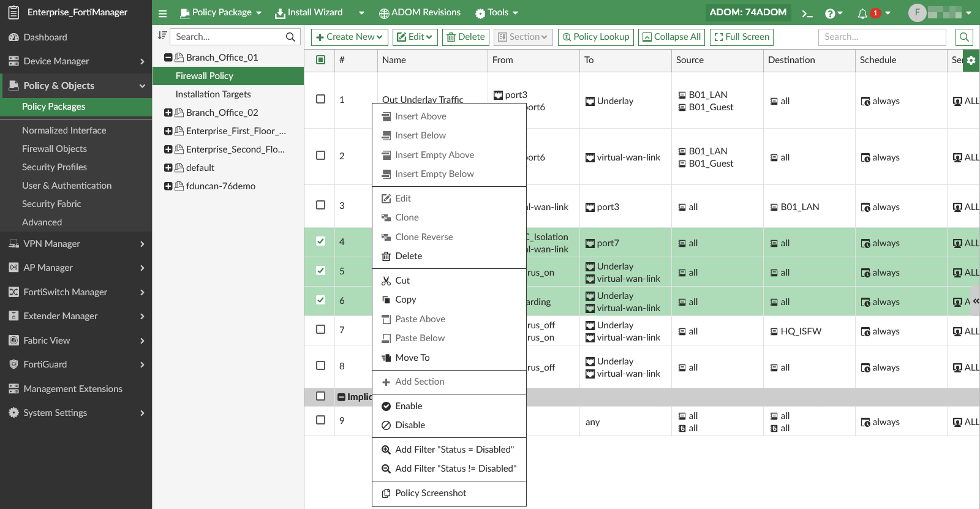
Task: Toggle the select-all checkbox in table header
Action: pyautogui.click(x=320, y=60)
